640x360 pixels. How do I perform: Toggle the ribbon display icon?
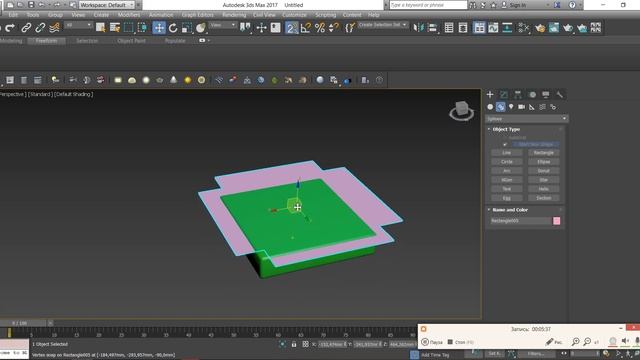click(x=479, y=28)
